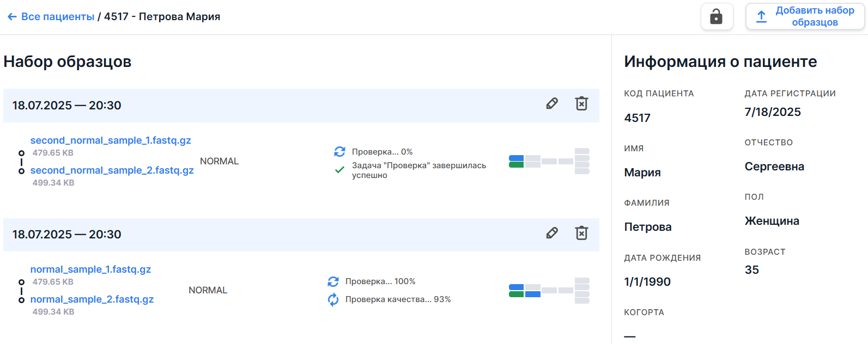Edit the first sample set
Screen dimensions: 868x344
click(x=552, y=104)
